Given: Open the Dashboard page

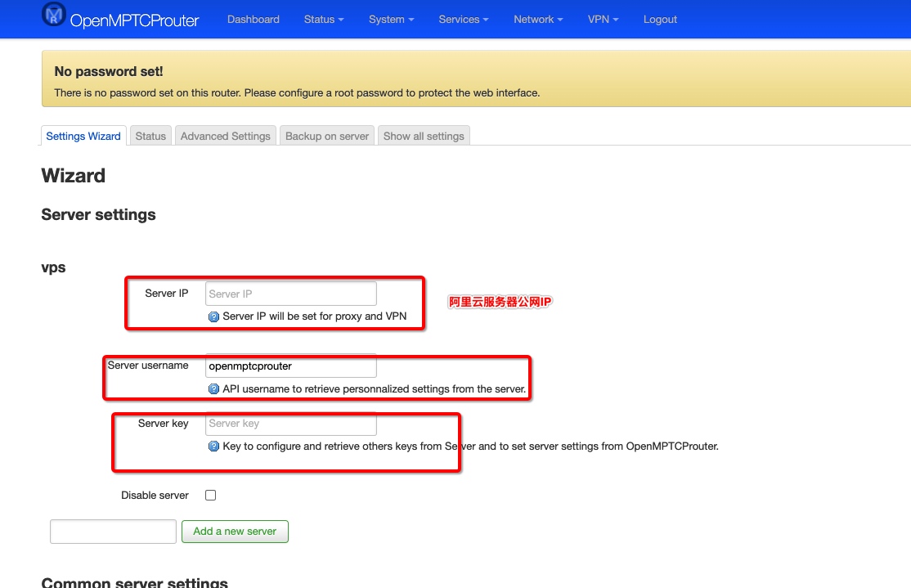Looking at the screenshot, I should (254, 19).
